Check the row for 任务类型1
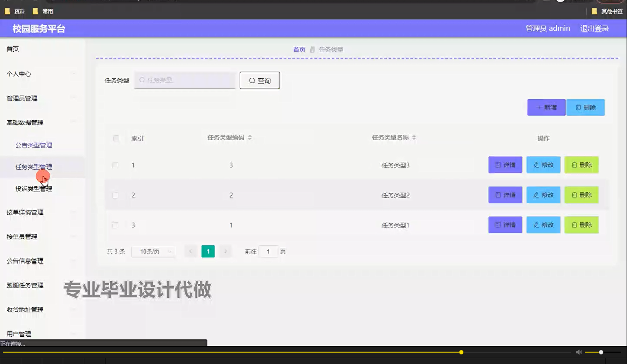627x364 pixels. click(115, 225)
